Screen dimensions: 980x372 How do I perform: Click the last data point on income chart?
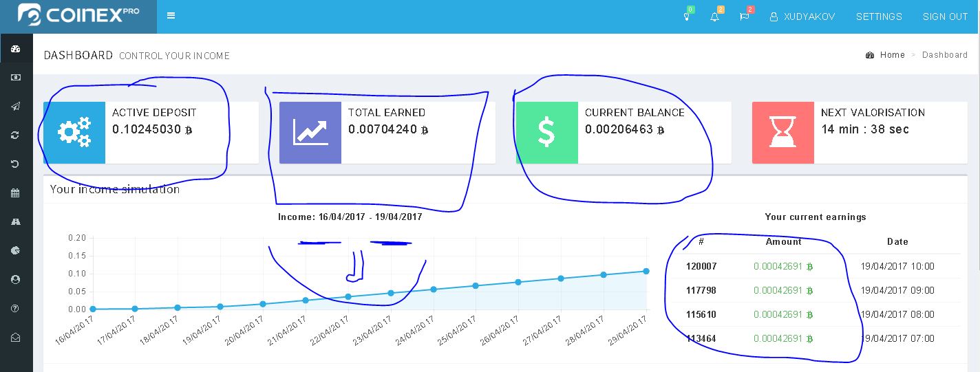tap(646, 271)
